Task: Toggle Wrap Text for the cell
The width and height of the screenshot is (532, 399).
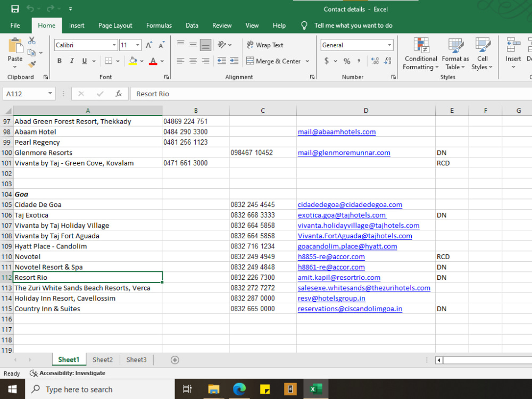Action: click(267, 45)
